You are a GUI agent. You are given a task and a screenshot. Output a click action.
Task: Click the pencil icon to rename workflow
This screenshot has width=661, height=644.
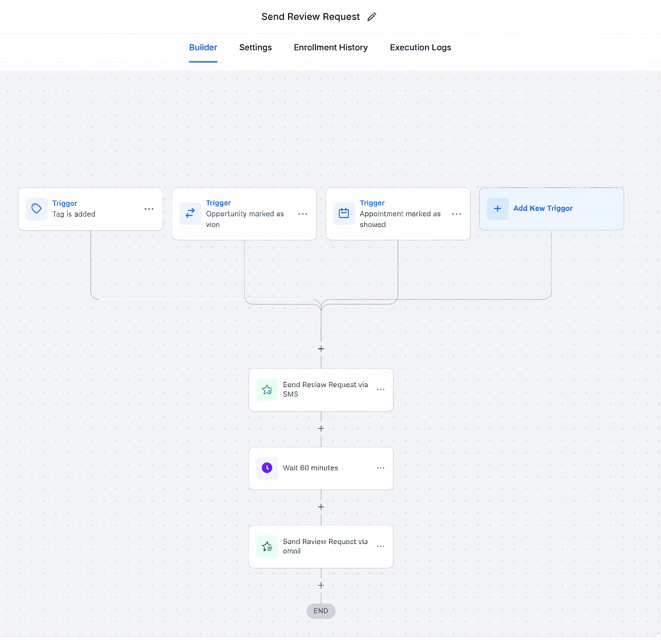(x=372, y=17)
